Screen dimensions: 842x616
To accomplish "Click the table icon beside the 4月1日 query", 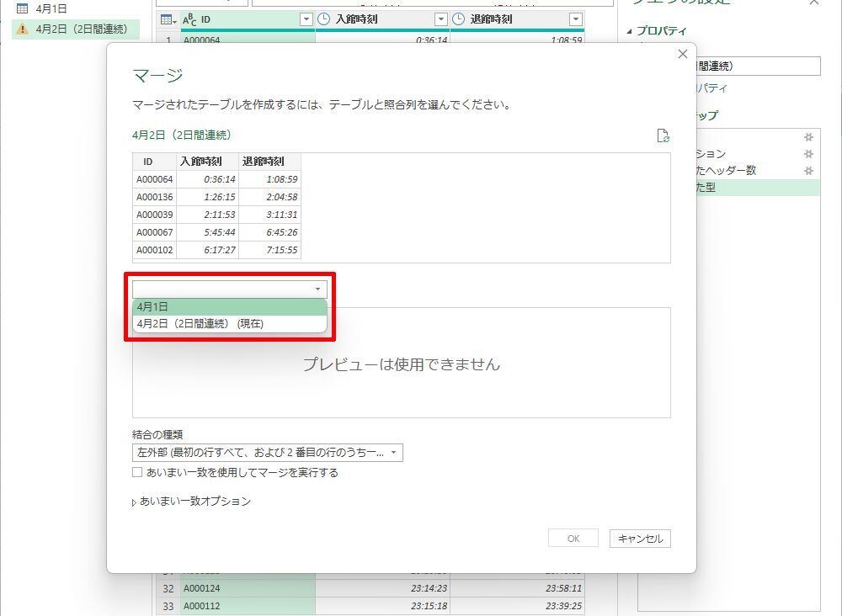I will click(22, 8).
